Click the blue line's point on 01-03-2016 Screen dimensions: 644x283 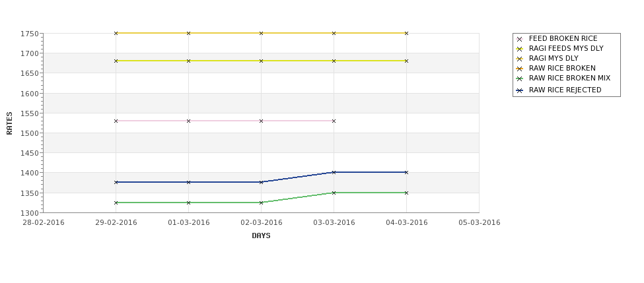[188, 182]
